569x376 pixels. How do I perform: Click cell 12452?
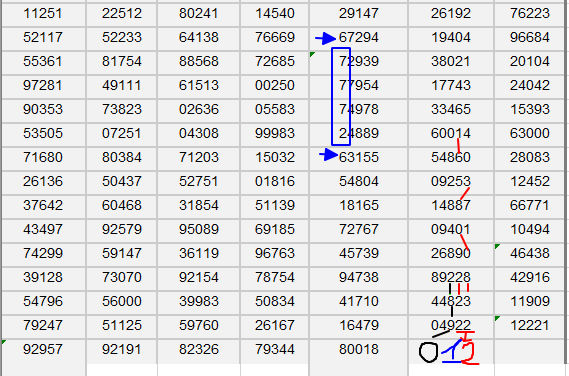[529, 182]
